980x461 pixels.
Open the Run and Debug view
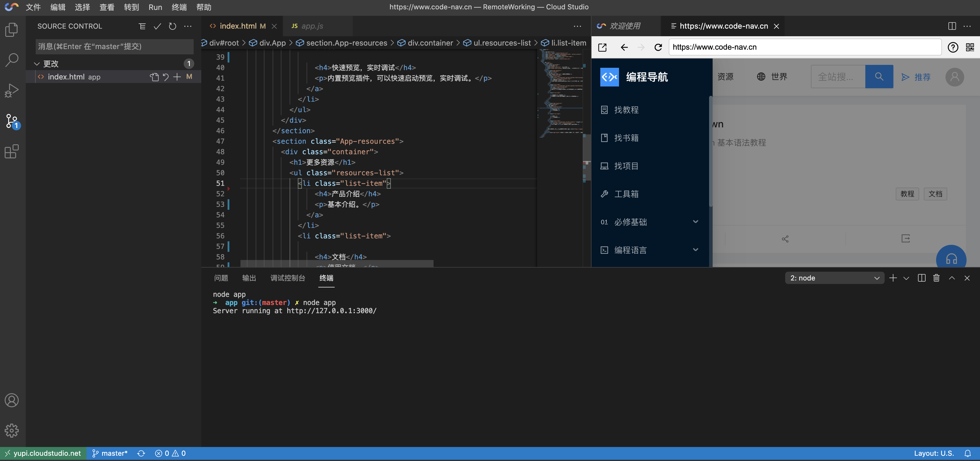12,91
